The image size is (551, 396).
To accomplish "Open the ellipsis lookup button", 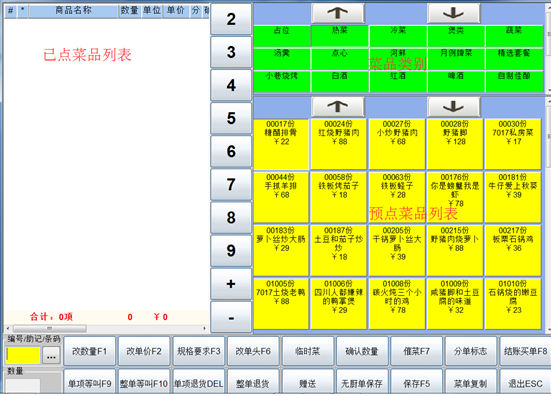I will (x=51, y=356).
